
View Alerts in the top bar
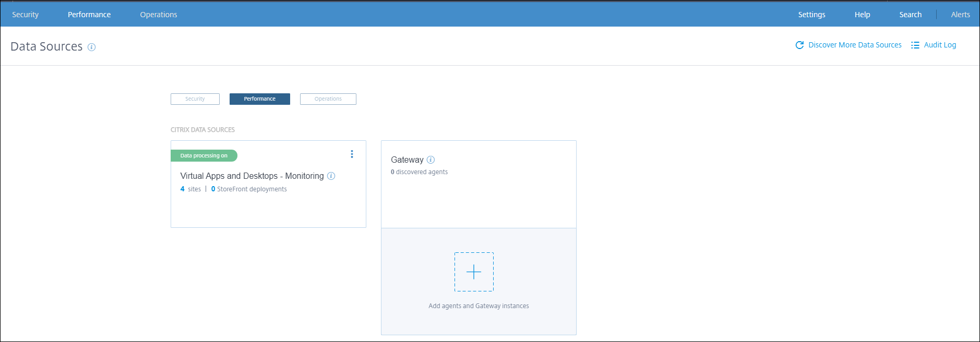point(960,15)
